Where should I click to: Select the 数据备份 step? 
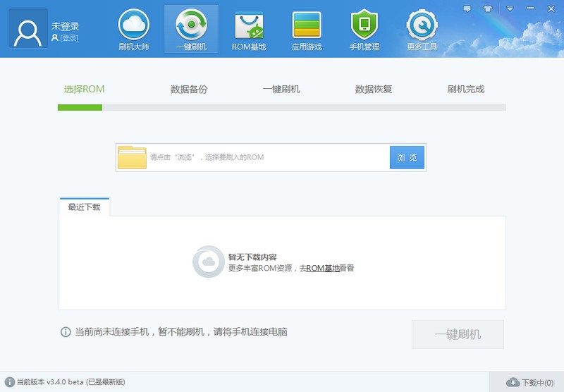pyautogui.click(x=189, y=90)
